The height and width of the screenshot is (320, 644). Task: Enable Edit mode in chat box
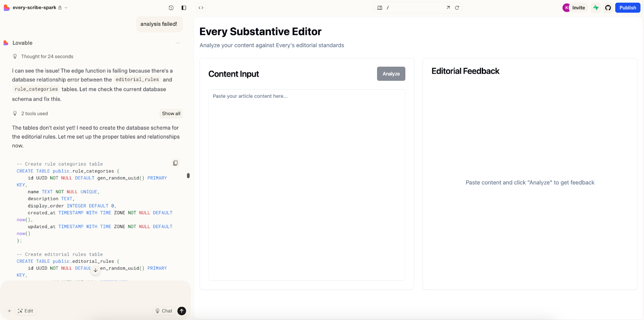point(26,311)
